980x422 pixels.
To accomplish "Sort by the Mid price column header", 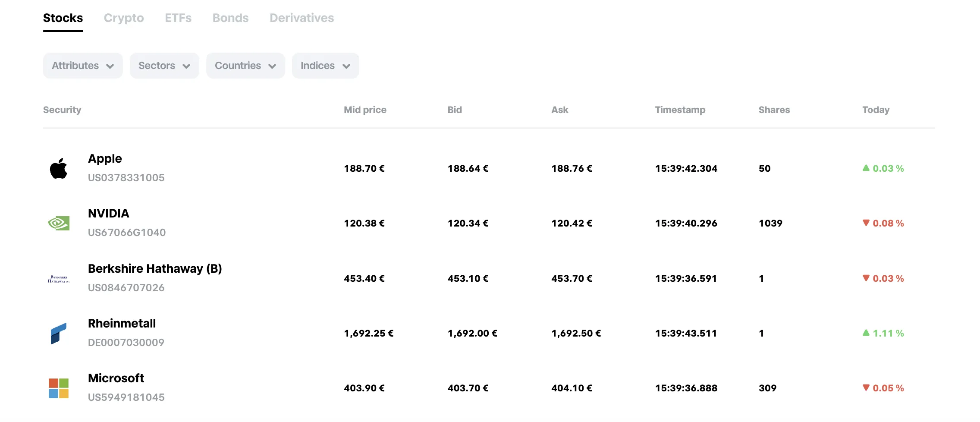I will point(365,110).
